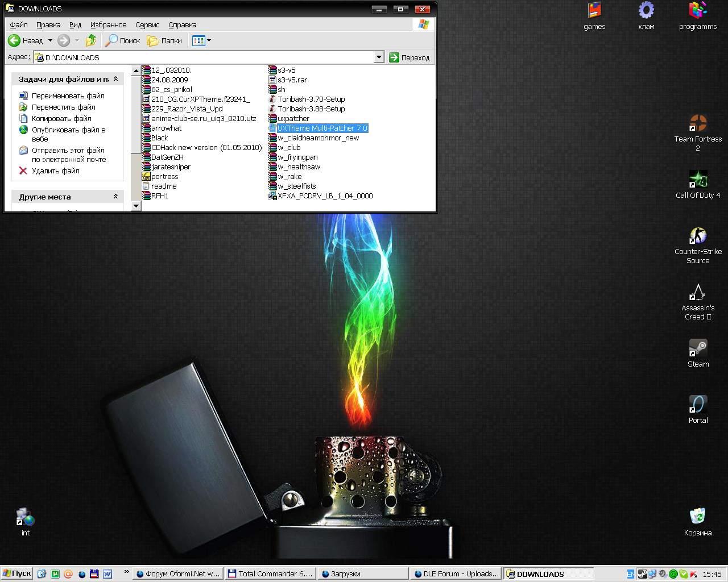Click the Up folder toolbar icon
The image size is (728, 582).
pos(91,40)
